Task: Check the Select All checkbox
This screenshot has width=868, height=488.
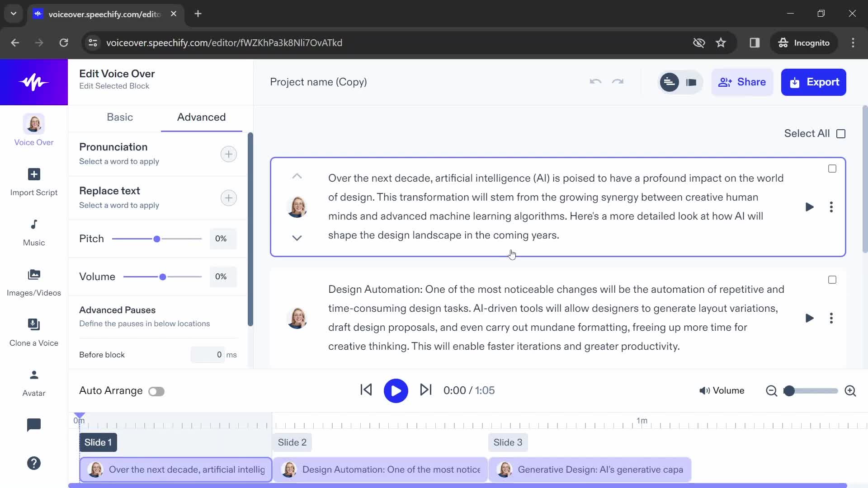Action: (x=841, y=133)
